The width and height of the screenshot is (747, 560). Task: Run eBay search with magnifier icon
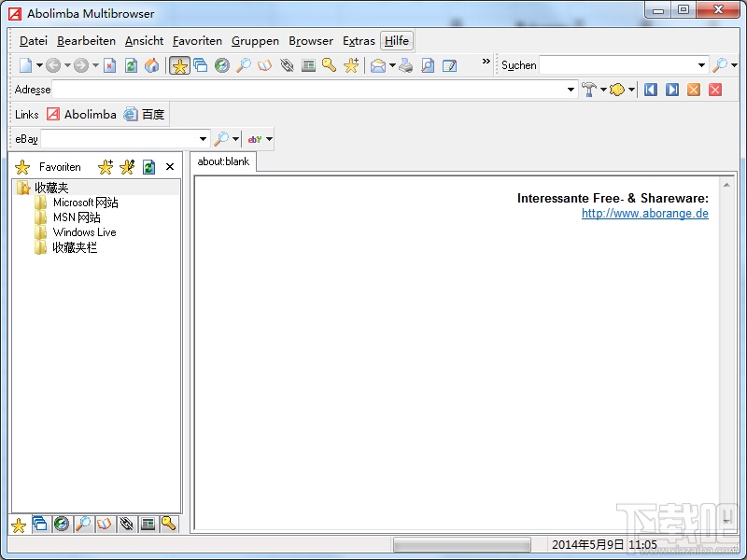(x=221, y=139)
